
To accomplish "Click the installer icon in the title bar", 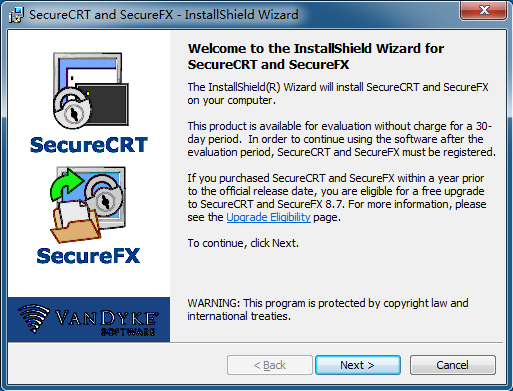I will pos(16,15).
